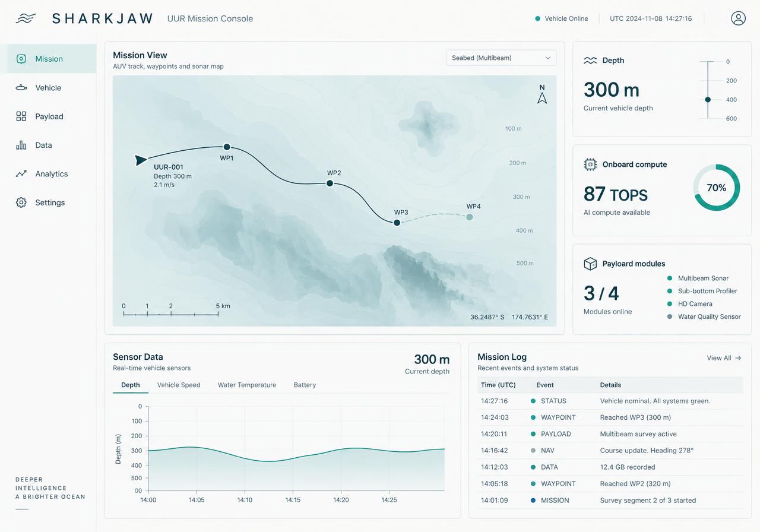Open the user profile avatar icon
Image resolution: width=760 pixels, height=532 pixels.
738,18
